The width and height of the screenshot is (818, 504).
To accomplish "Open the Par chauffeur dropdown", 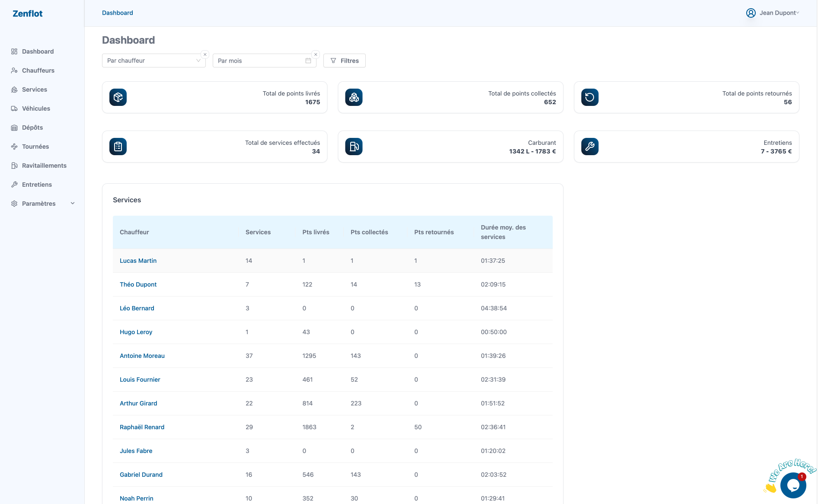I will (x=153, y=61).
